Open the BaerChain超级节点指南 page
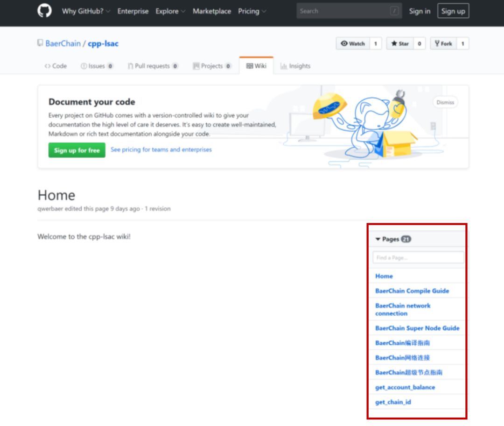 coord(409,373)
